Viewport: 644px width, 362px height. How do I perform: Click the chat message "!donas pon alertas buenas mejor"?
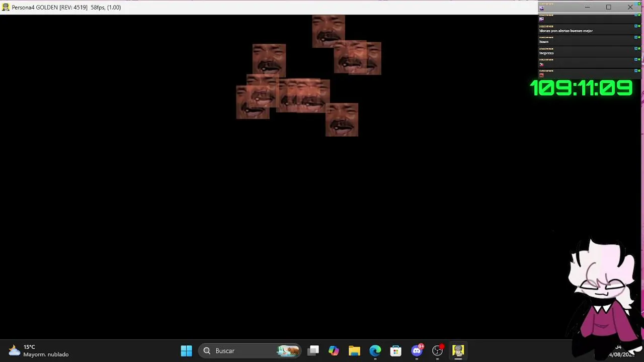tap(566, 31)
